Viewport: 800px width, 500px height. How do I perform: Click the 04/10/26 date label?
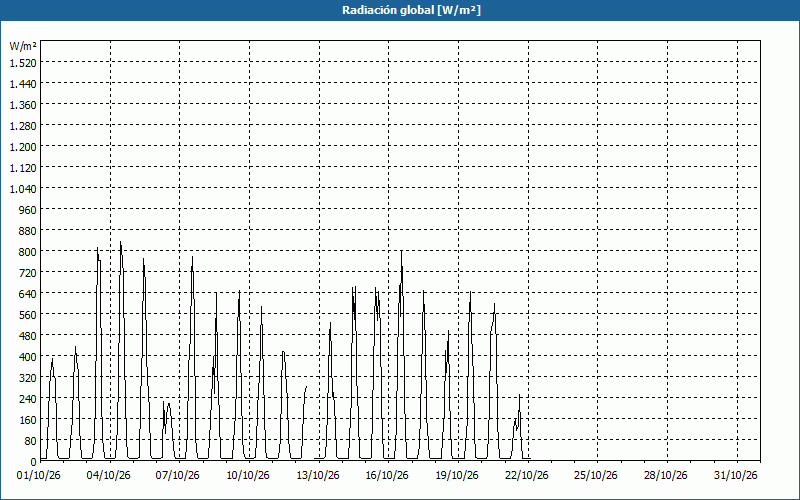point(109,476)
